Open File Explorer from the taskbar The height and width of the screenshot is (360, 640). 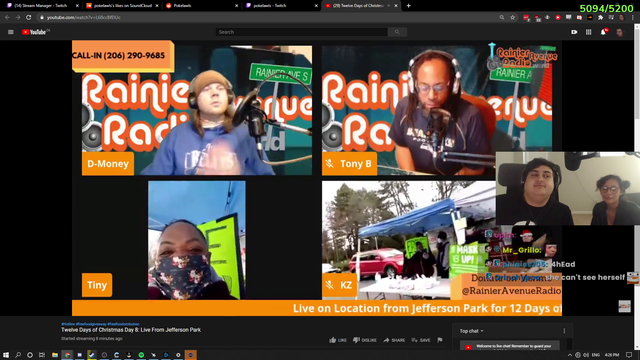coord(55,355)
